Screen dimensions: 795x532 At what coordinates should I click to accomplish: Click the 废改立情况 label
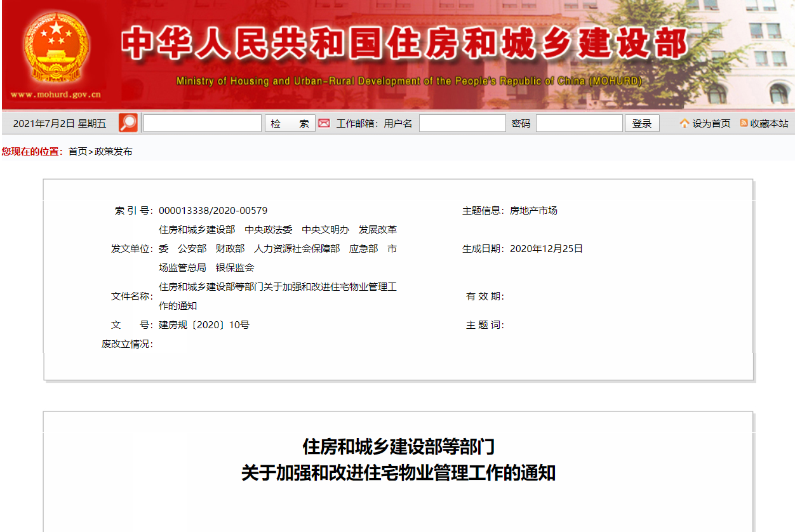tap(127, 344)
